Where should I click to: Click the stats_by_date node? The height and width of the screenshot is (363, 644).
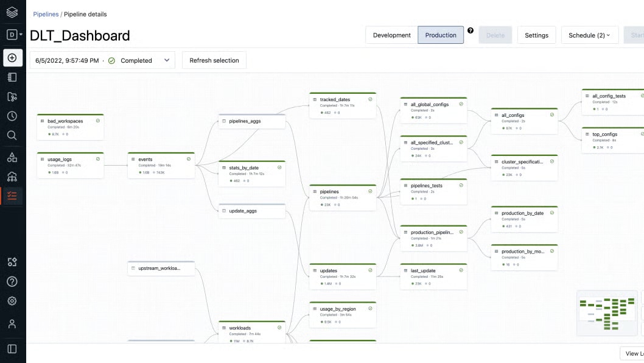point(252,174)
